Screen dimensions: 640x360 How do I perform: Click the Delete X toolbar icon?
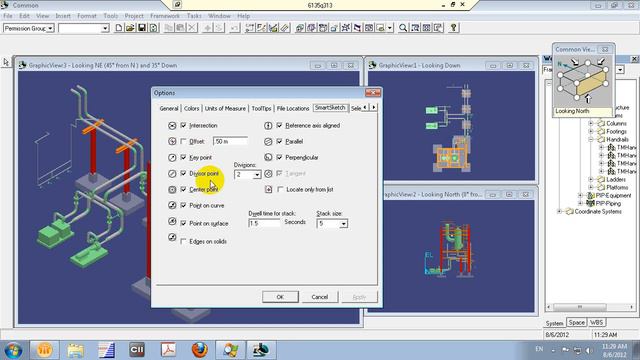tap(192, 28)
